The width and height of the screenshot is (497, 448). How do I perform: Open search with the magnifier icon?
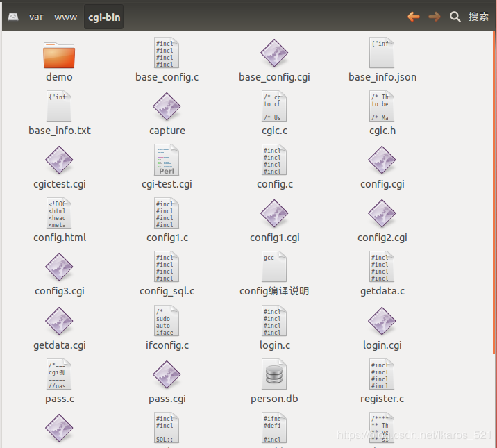click(455, 17)
